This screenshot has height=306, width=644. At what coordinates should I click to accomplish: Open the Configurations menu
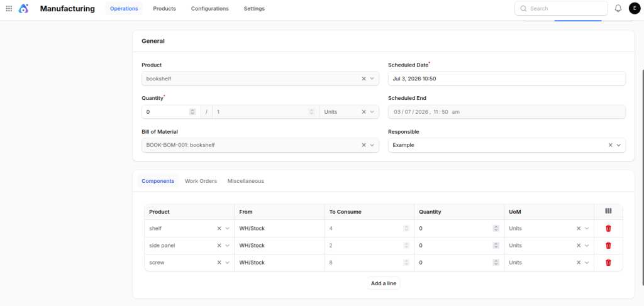[210, 9]
